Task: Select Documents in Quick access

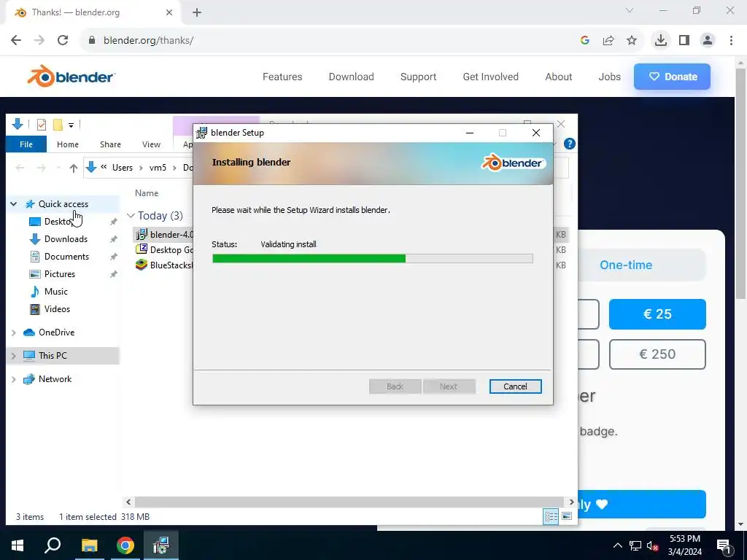Action: [66, 257]
